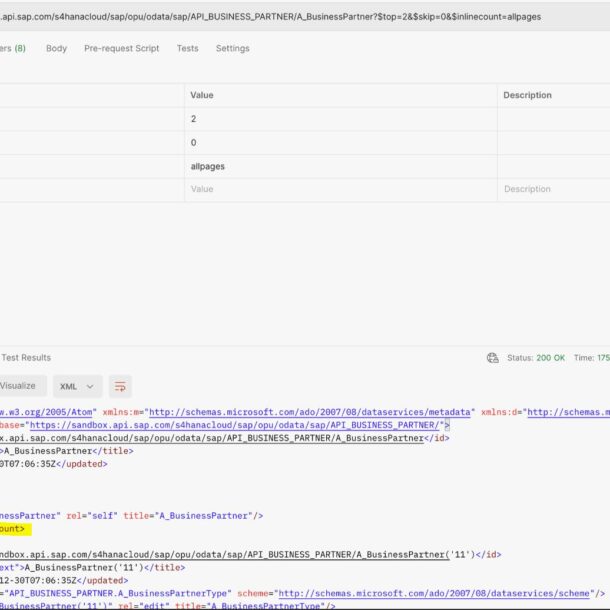
Task: Open the Body tab
Action: click(x=56, y=48)
